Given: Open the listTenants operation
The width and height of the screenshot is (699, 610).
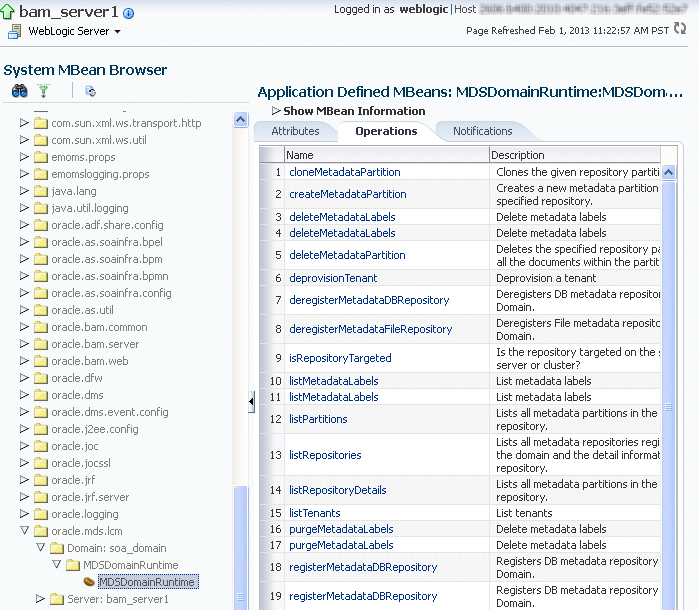Looking at the screenshot, I should [314, 513].
